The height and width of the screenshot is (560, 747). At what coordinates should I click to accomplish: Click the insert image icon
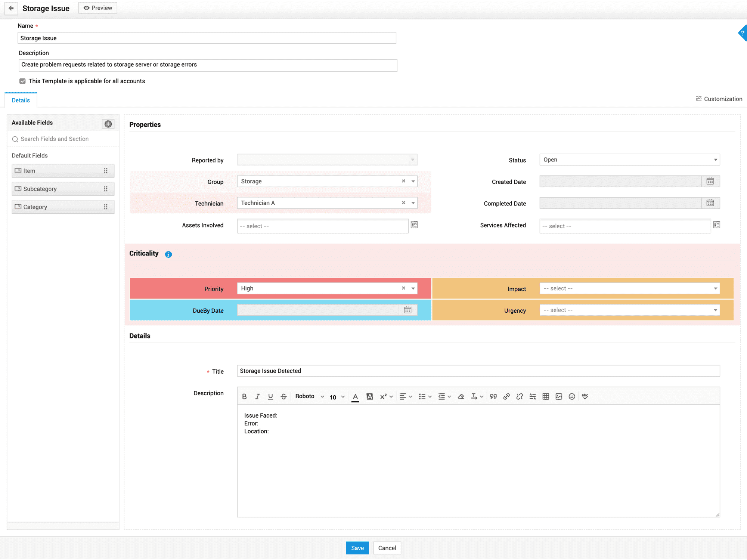click(559, 396)
